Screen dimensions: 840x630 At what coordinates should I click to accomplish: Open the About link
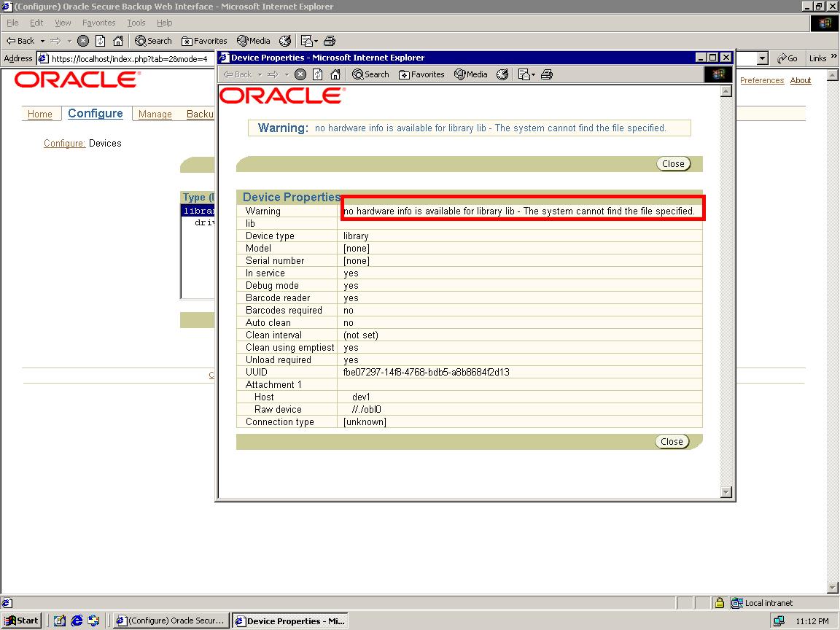(x=801, y=80)
